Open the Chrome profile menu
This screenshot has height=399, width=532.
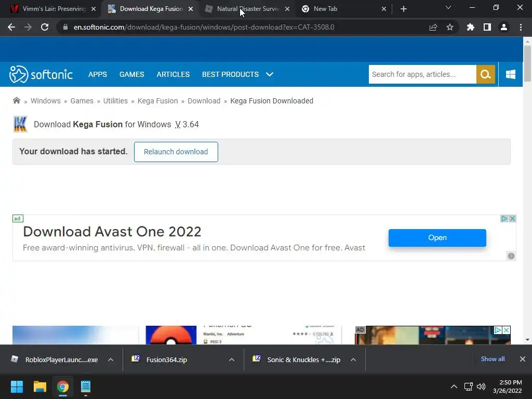[x=504, y=27]
